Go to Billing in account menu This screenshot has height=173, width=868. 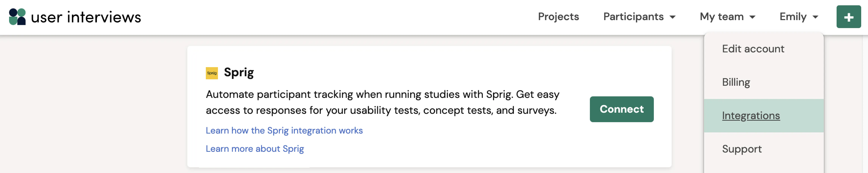[736, 82]
